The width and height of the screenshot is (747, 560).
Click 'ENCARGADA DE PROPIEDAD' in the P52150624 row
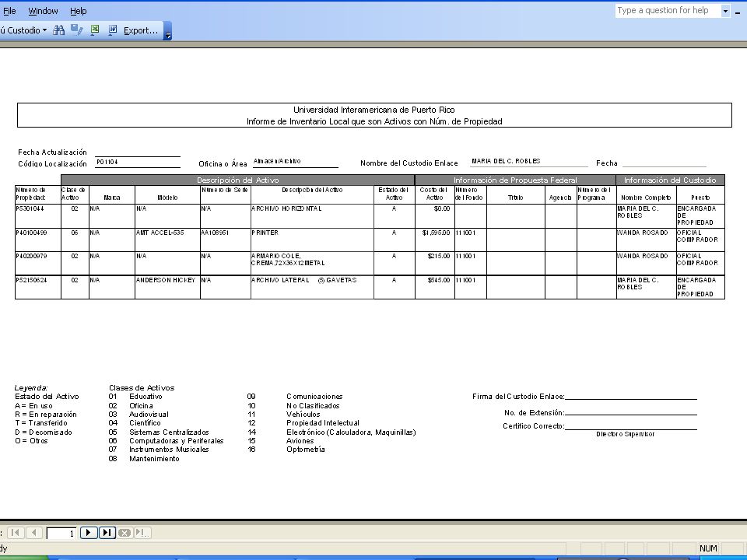[x=696, y=287]
